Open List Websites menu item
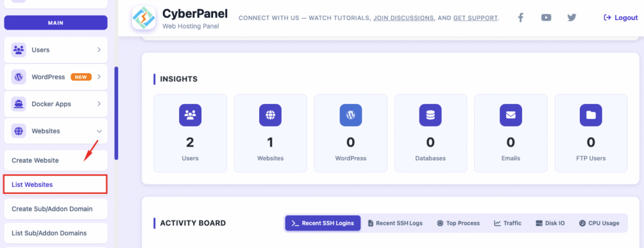The image size is (644, 248). point(55,184)
